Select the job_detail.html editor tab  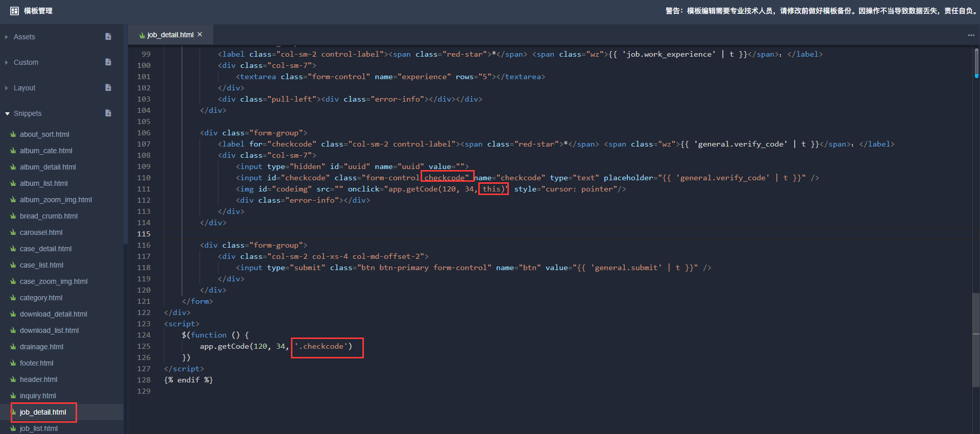170,35
